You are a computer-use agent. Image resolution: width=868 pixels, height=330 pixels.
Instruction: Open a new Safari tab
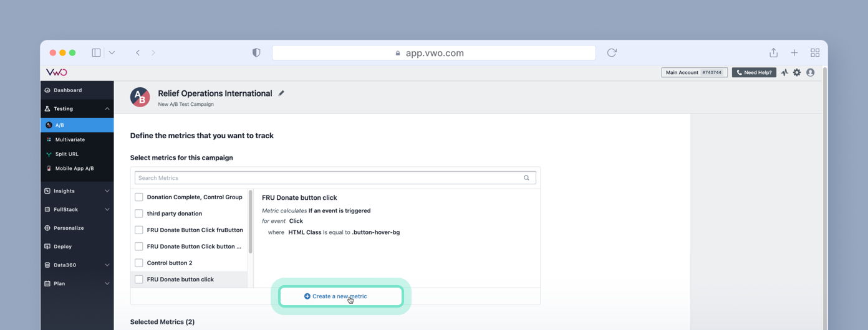tap(794, 53)
